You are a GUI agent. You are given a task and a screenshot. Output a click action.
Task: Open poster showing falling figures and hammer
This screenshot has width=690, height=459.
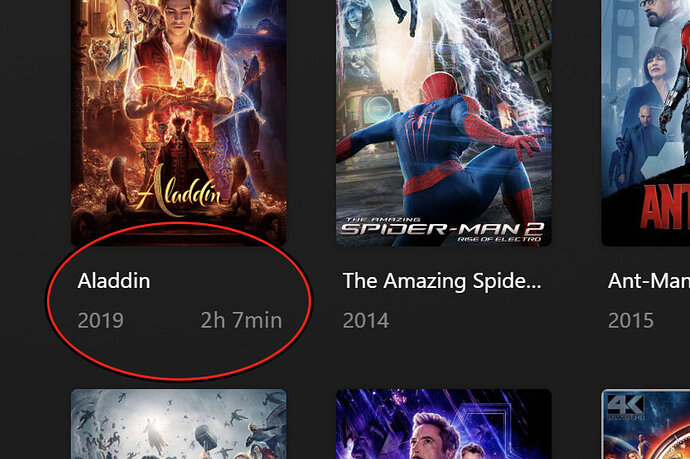[x=179, y=424]
